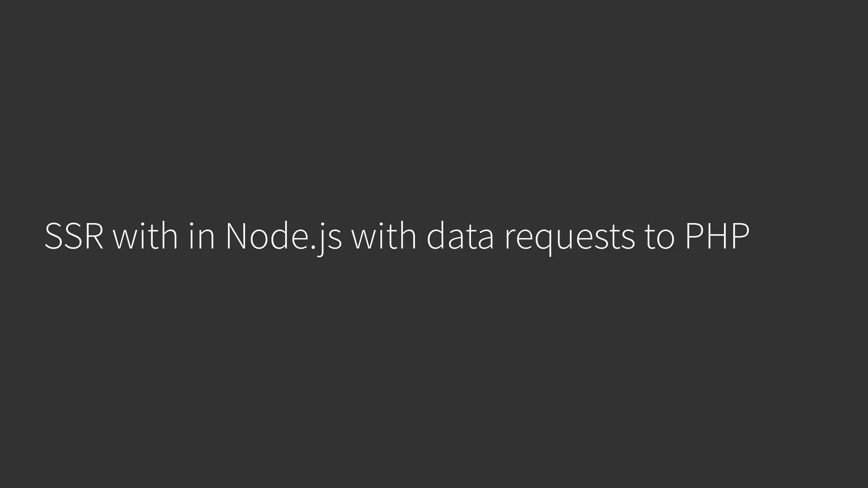
Task: Click the capital "R" in SSR
Action: (x=93, y=236)
